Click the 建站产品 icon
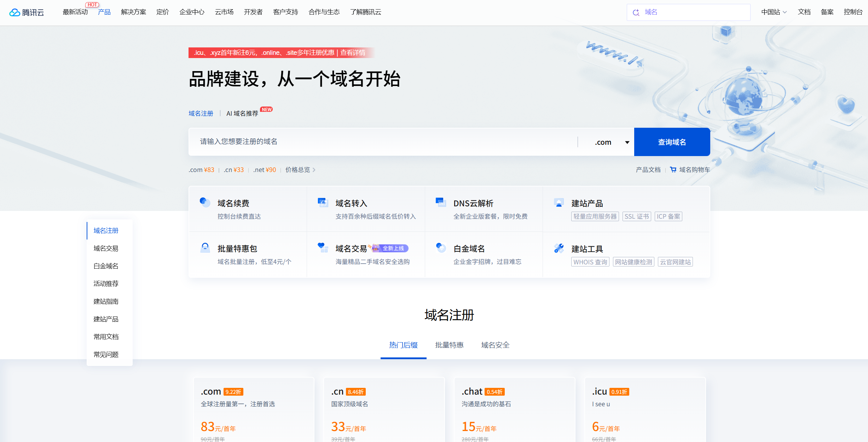 point(559,202)
